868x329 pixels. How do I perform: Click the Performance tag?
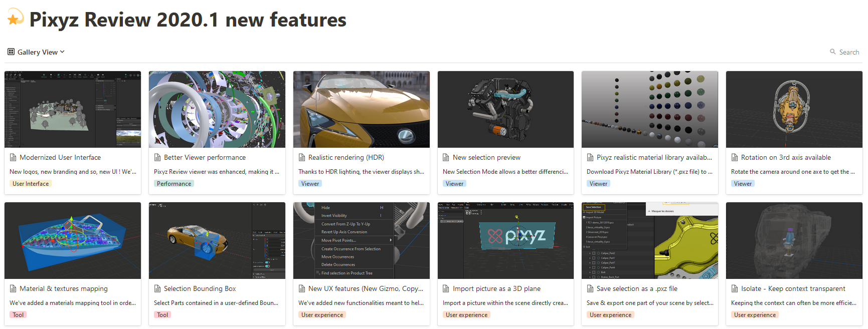(174, 184)
